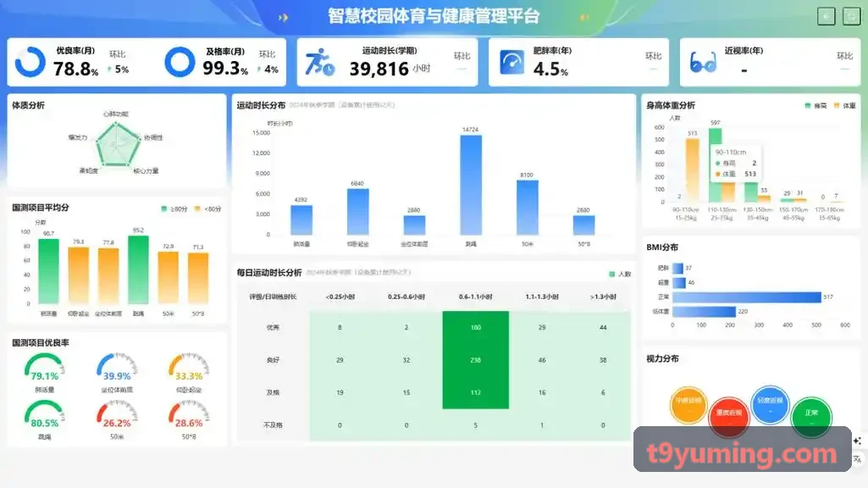868x488 pixels.
Task: Toggle the <80分 legend in 国测项目平均分
Action: click(207, 208)
